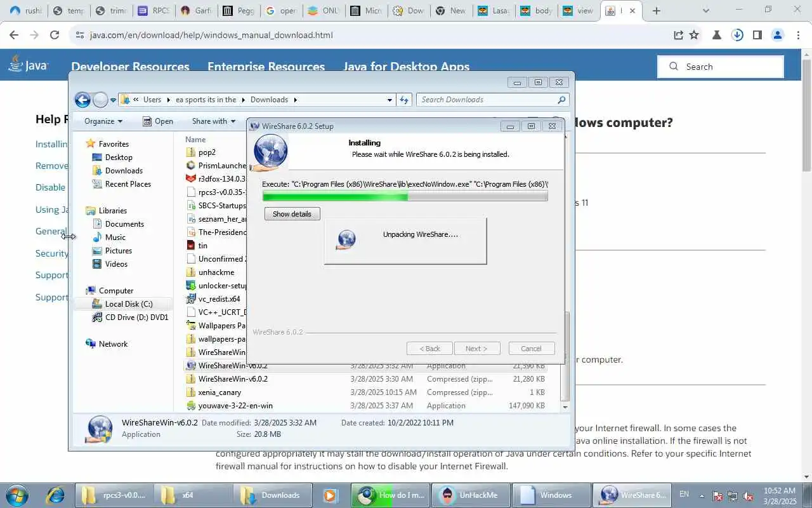Select Libraries in the navigation pane
The height and width of the screenshot is (508, 812).
pos(113,211)
